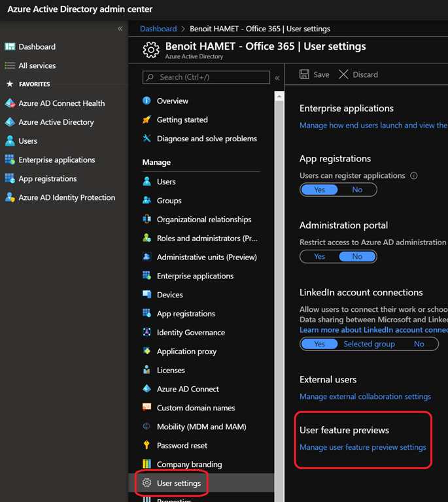Open Manage external collaboration settings link
The height and width of the screenshot is (502, 448).
[365, 396]
